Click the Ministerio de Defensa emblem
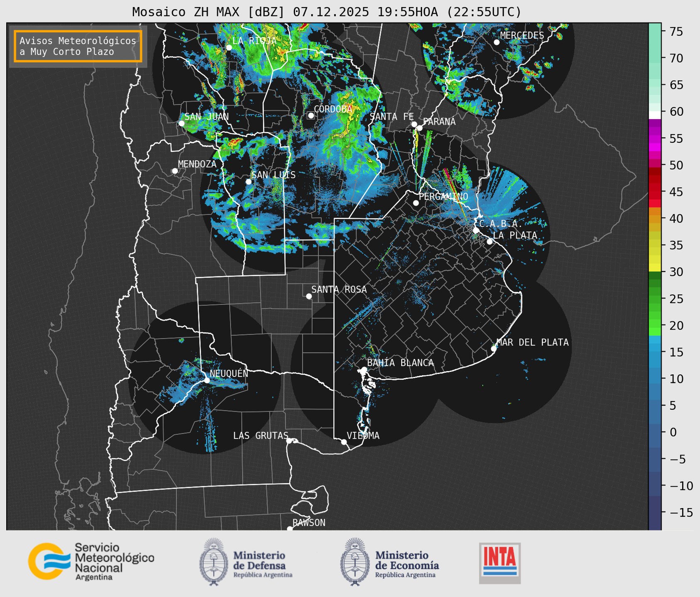The image size is (700, 597). click(x=213, y=562)
